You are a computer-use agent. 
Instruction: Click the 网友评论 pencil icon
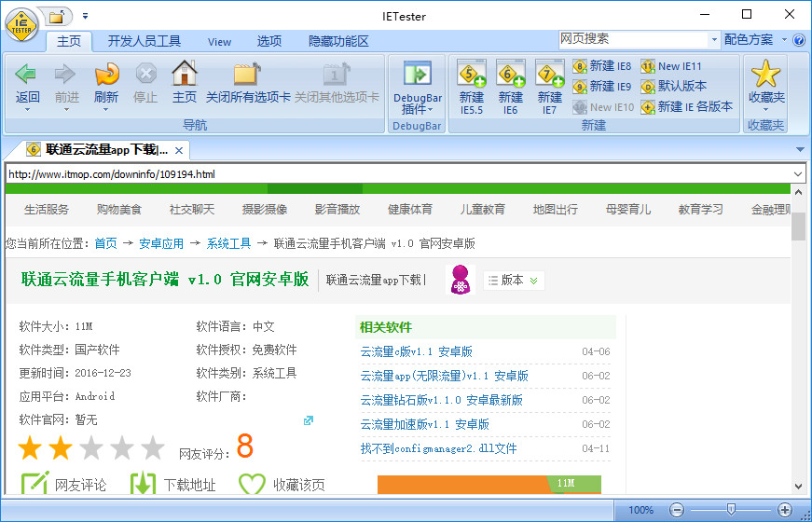pos(34,483)
